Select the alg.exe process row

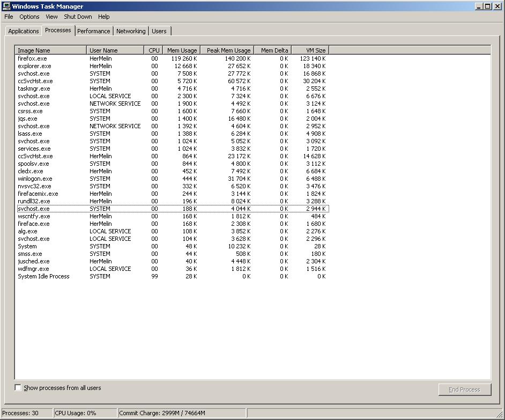(x=173, y=231)
